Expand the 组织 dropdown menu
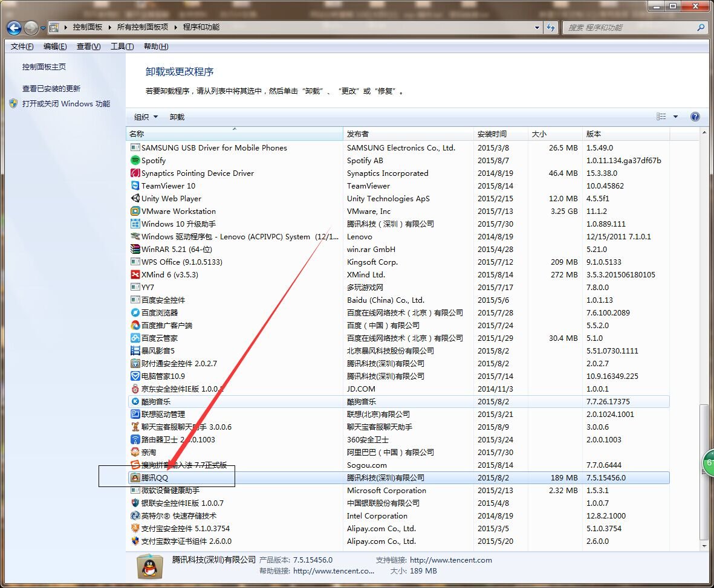 tap(146, 117)
